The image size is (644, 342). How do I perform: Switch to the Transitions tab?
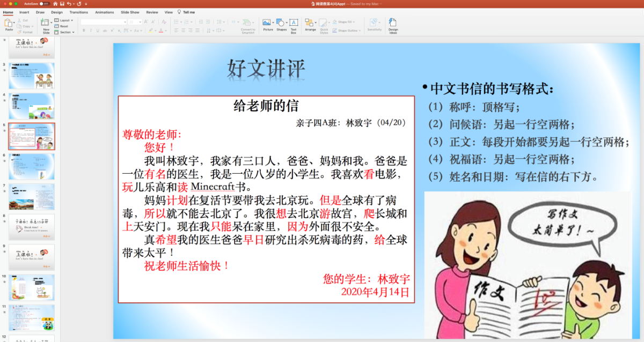78,12
